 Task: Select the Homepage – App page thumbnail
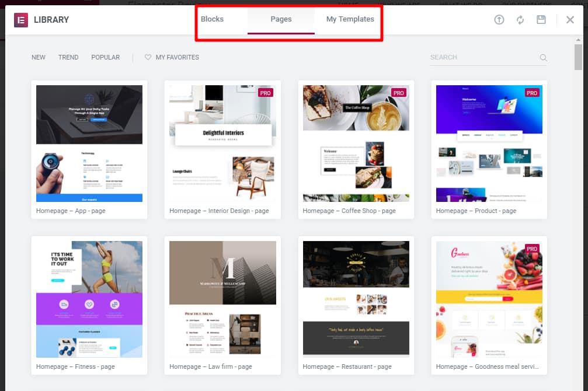89,144
